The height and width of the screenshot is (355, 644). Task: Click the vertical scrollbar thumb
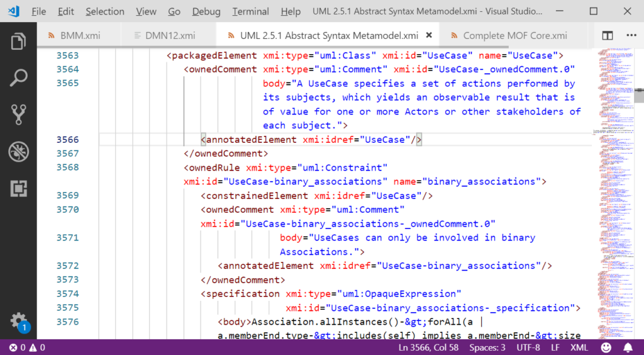pyautogui.click(x=639, y=95)
